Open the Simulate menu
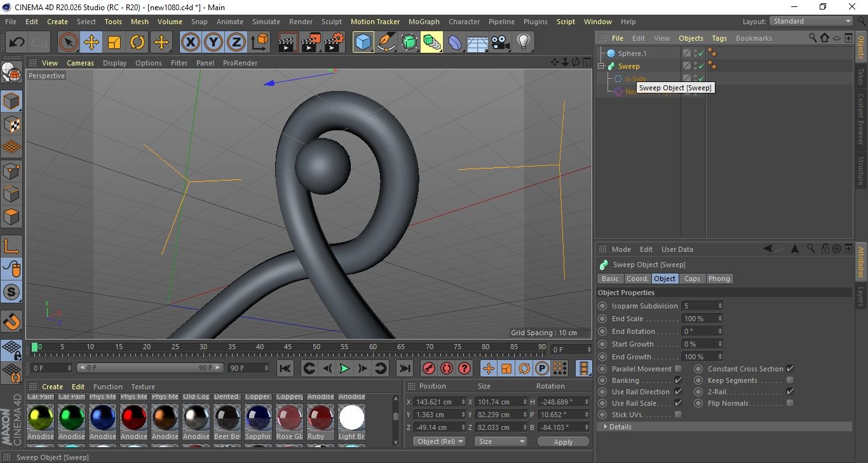 tap(266, 22)
